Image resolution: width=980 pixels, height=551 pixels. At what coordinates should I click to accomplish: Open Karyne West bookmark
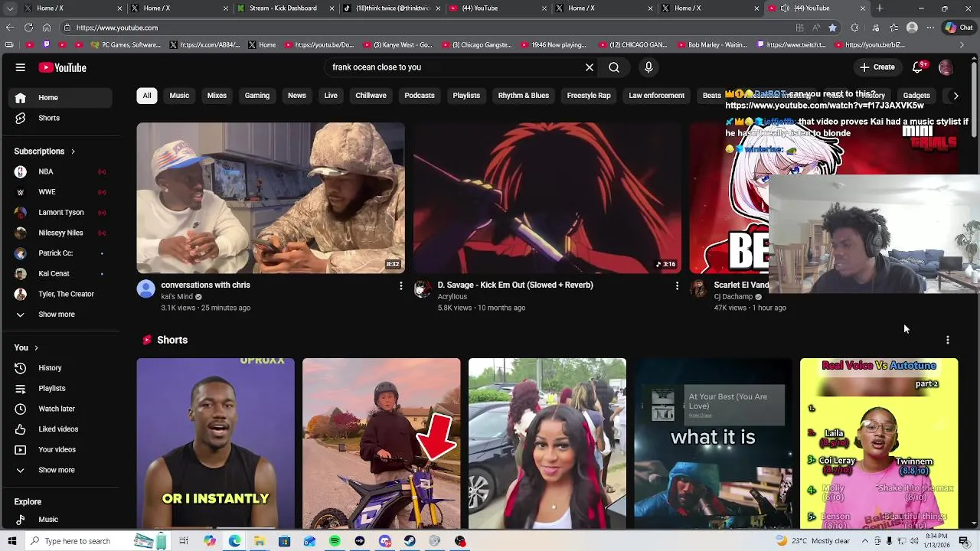tap(398, 45)
